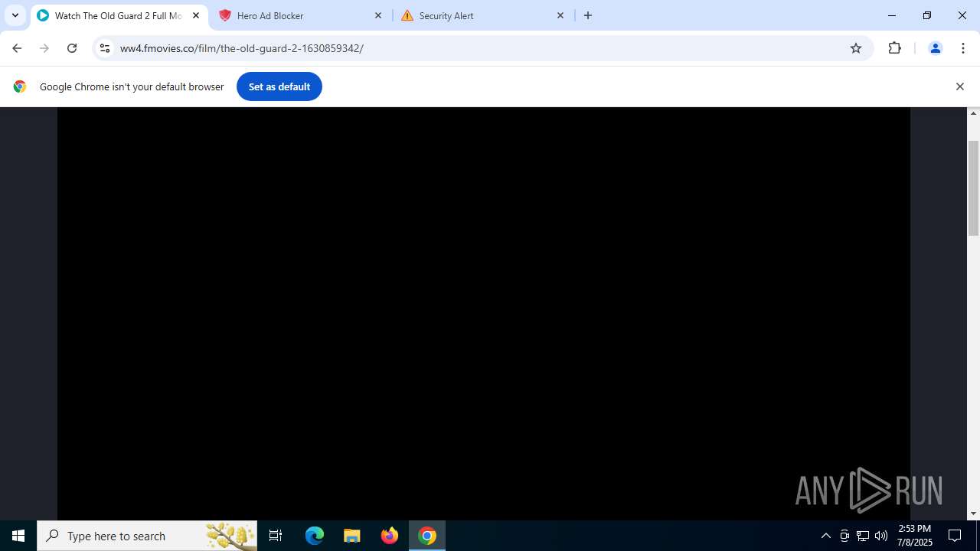Open the tab search dropdown arrow
This screenshot has height=551, width=980.
pos(15,15)
